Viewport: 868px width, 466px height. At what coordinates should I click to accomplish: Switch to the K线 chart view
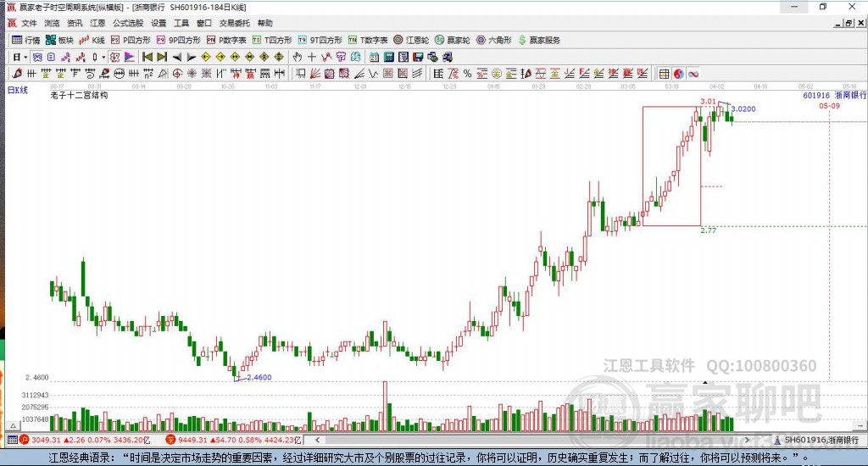click(x=92, y=40)
